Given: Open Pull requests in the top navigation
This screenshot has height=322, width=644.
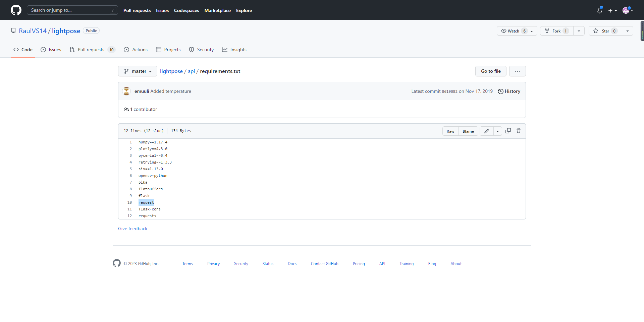Looking at the screenshot, I should pyautogui.click(x=137, y=10).
